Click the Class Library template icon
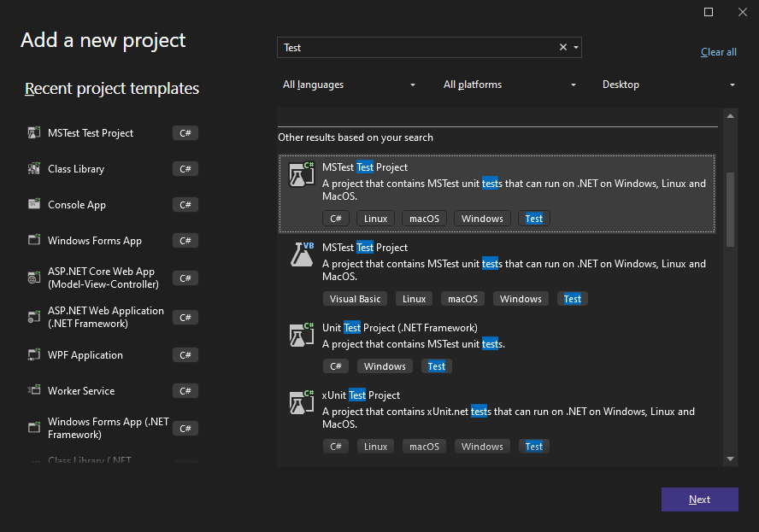This screenshot has height=532, width=759. 34,168
